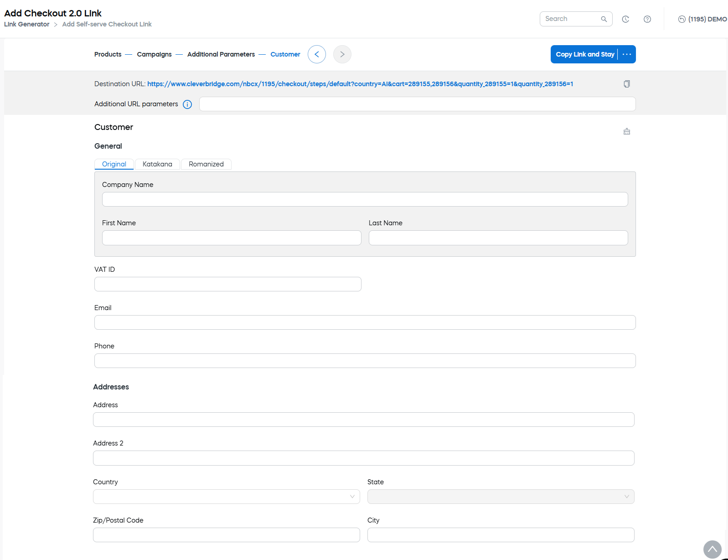Expand the Country dropdown
The width and height of the screenshot is (728, 560).
(x=227, y=497)
